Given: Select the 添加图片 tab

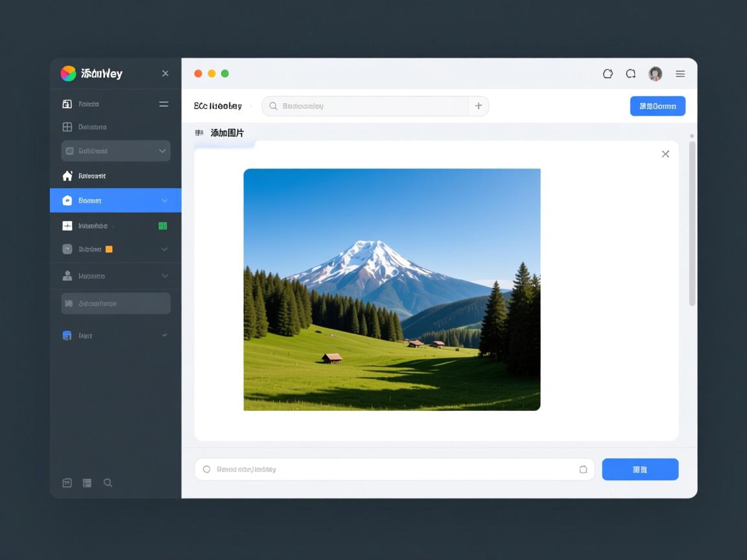Looking at the screenshot, I should click(x=226, y=133).
